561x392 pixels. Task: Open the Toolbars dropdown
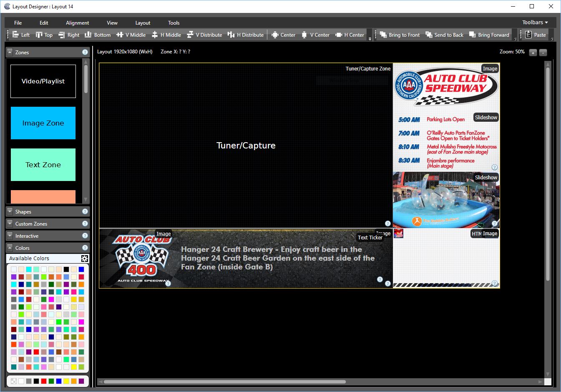535,23
